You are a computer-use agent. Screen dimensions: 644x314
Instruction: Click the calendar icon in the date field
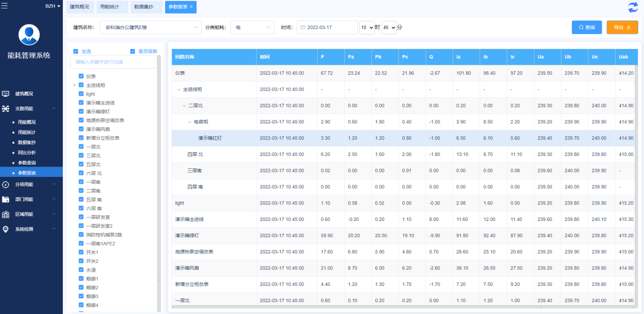303,27
